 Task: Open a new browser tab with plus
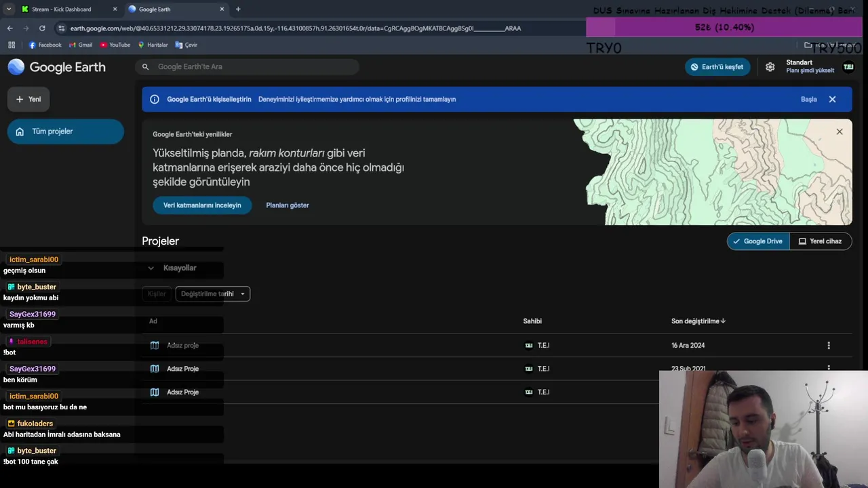(238, 9)
